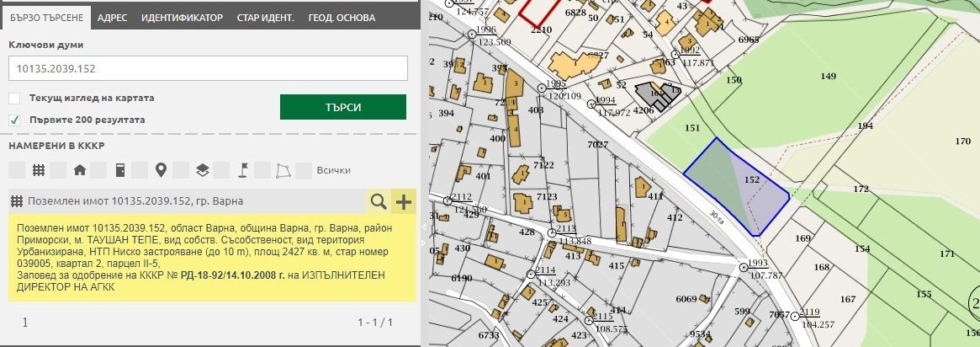The height and width of the screenshot is (347, 980).
Task: Open the ИДЕНТИФИКАТОР tab
Action: pos(182,17)
